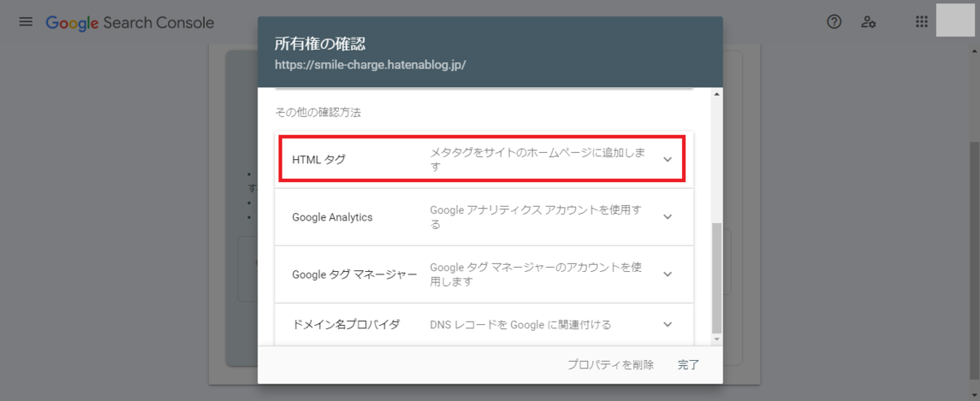
Task: Open the account avatar at top right
Action: pos(955,20)
